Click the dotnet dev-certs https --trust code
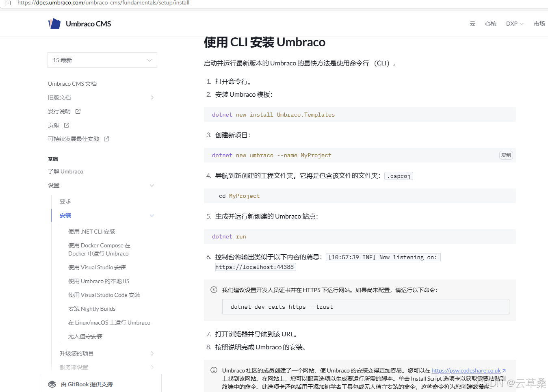This screenshot has height=392, width=548. coord(282,307)
